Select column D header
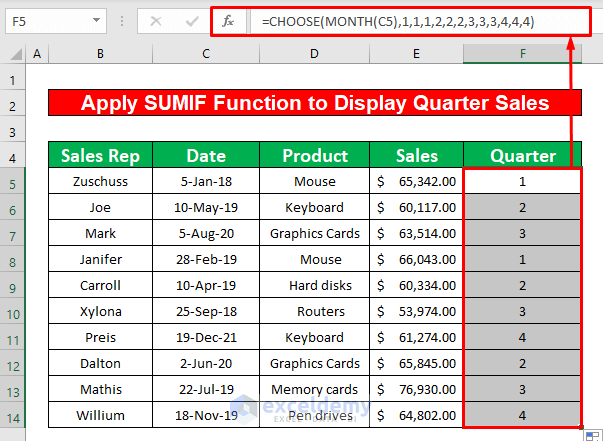 (x=314, y=53)
